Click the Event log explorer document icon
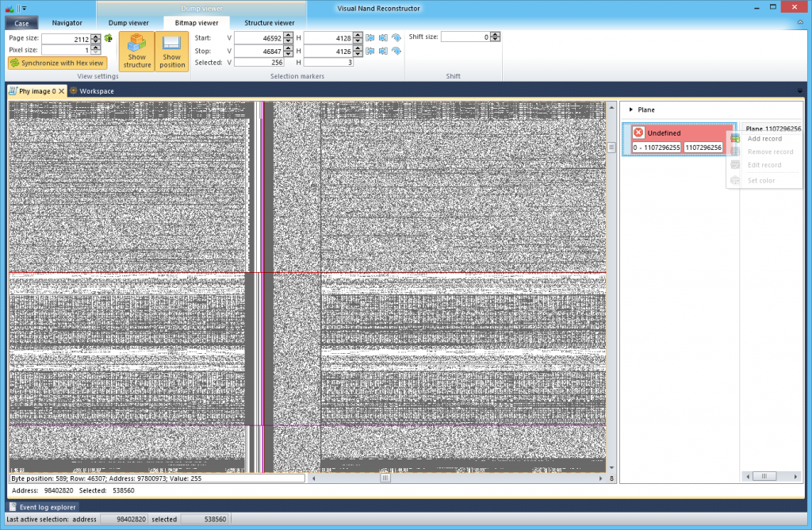This screenshot has height=530, width=812. pyautogui.click(x=13, y=507)
